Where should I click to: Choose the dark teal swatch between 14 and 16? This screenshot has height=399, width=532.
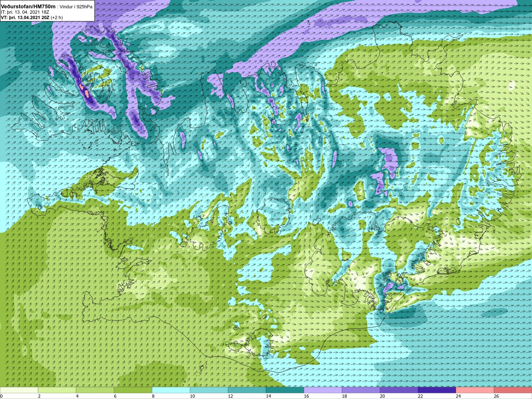[285, 390]
